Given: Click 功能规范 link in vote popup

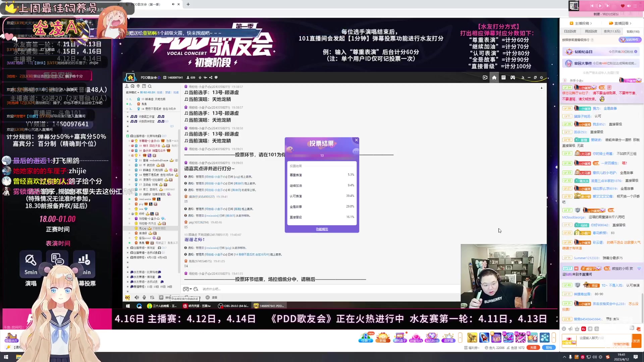Looking at the screenshot, I should tap(322, 229).
